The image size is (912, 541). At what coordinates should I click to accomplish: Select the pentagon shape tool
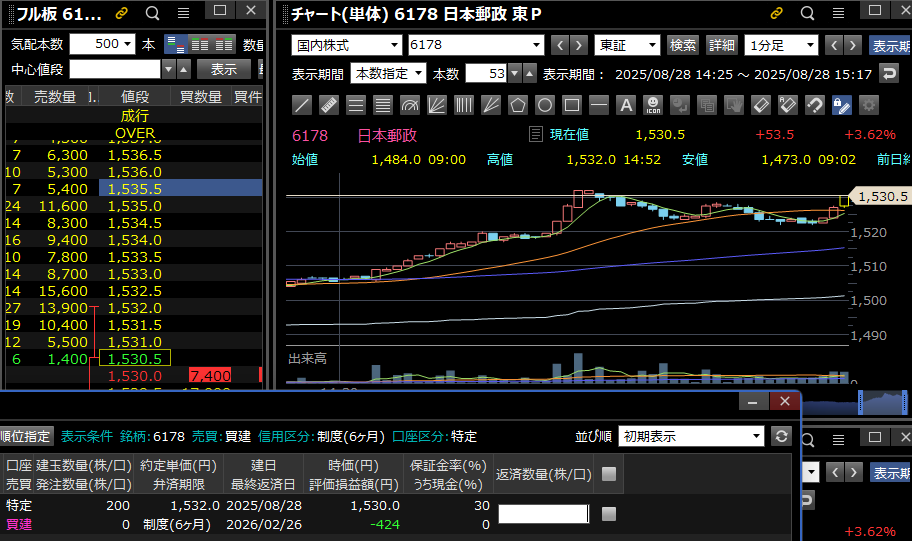[x=518, y=105]
